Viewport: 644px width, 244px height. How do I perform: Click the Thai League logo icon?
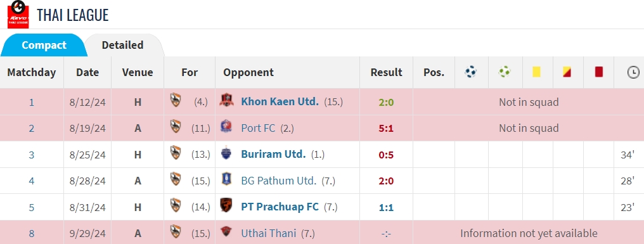[x=18, y=15]
